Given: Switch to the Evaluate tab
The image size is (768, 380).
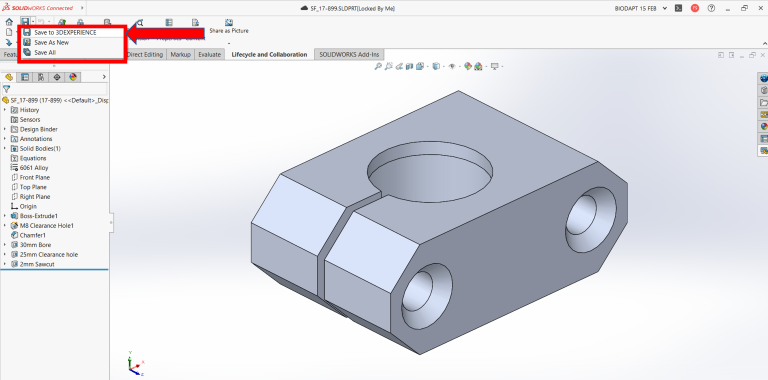Looking at the screenshot, I should pos(209,54).
